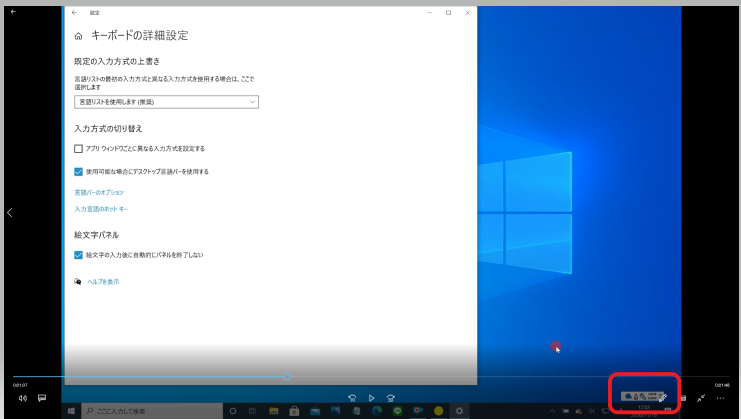The width and height of the screenshot is (741, 419).
Task: Uncheck 使用可能な場合にデスクトップ言語バーを使用する checkbox
Action: (x=79, y=171)
